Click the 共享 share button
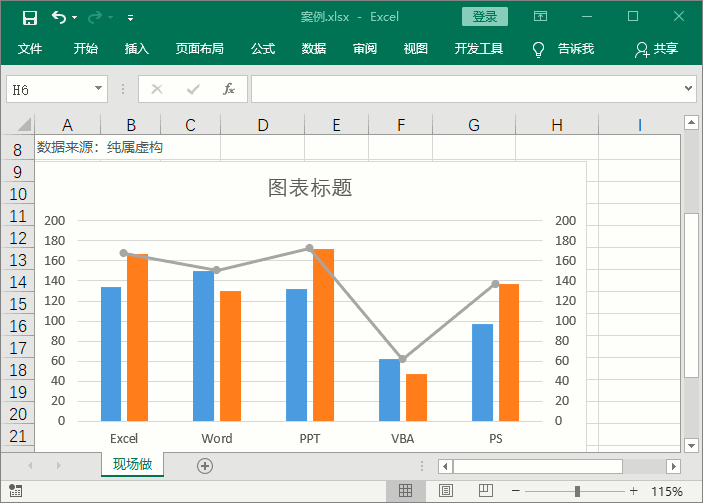 click(656, 49)
